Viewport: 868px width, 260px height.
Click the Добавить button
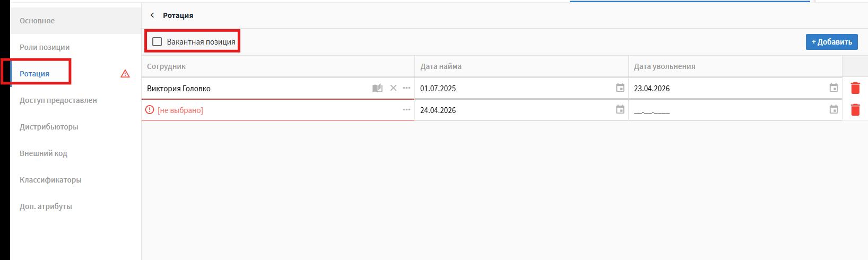point(831,42)
